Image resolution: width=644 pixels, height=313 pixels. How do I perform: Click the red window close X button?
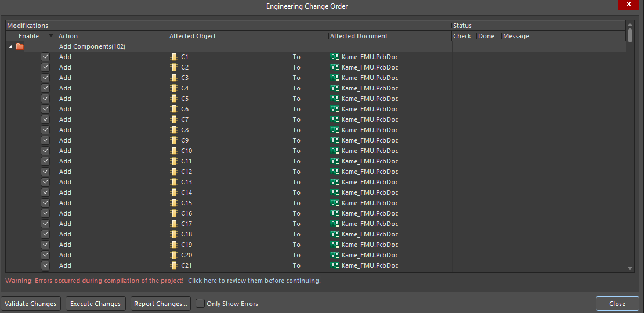(629, 5)
